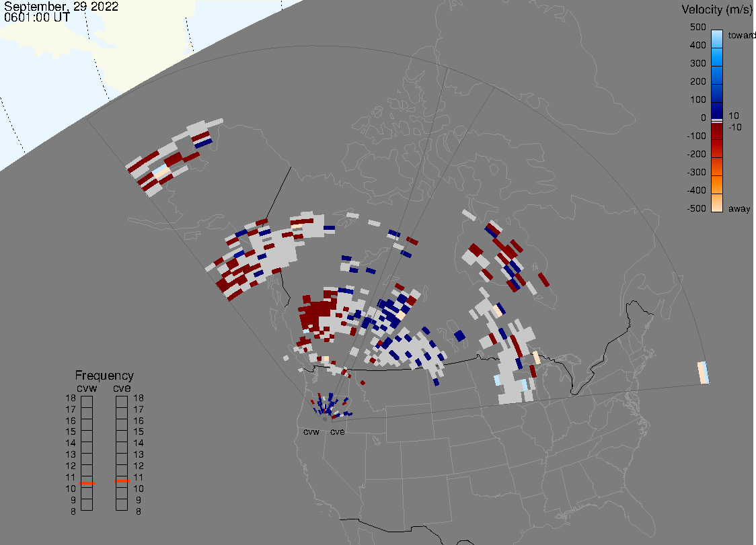Click the date text 'September, 29 2022'
Screen dimensions: 756x545
(x=61, y=6)
